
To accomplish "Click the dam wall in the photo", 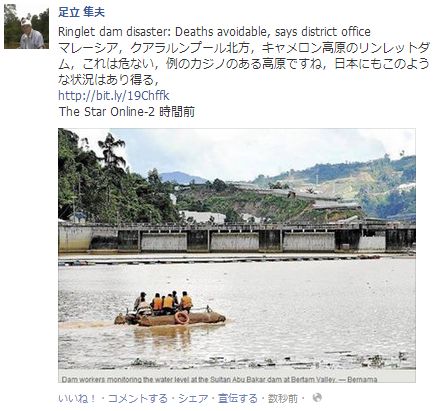I will pos(237,238).
